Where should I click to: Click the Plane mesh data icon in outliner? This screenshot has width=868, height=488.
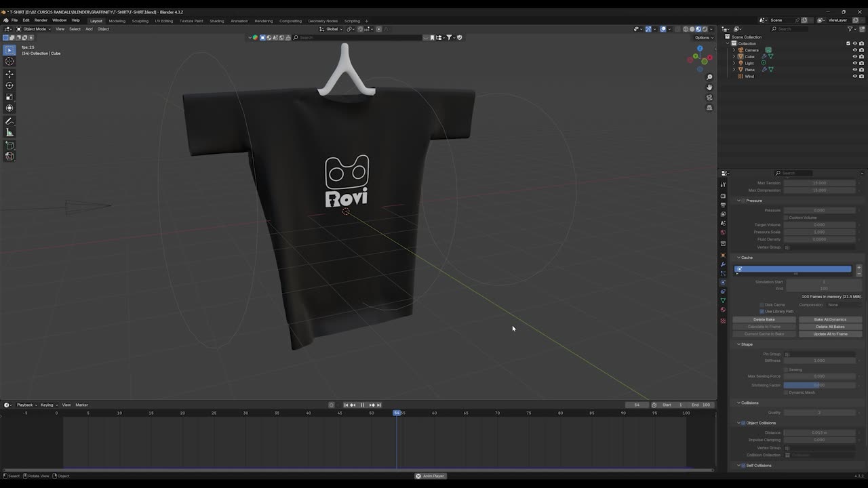770,69
